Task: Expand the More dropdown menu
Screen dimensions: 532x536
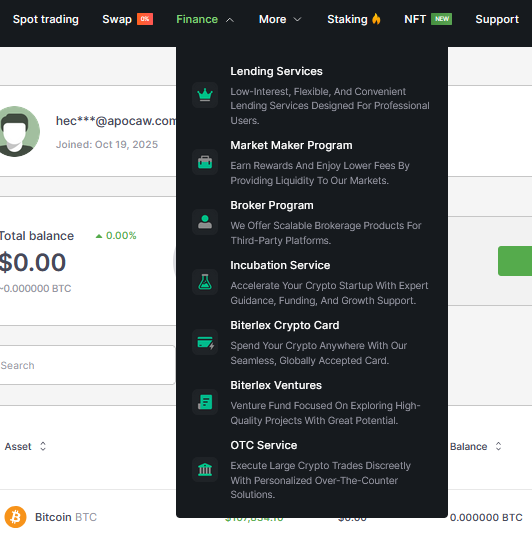Action: [280, 19]
